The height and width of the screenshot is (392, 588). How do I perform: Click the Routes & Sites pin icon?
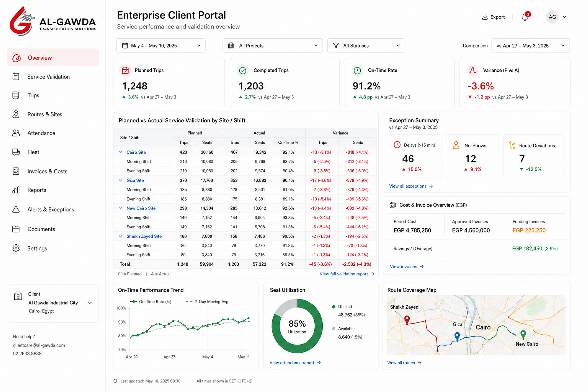click(x=16, y=114)
